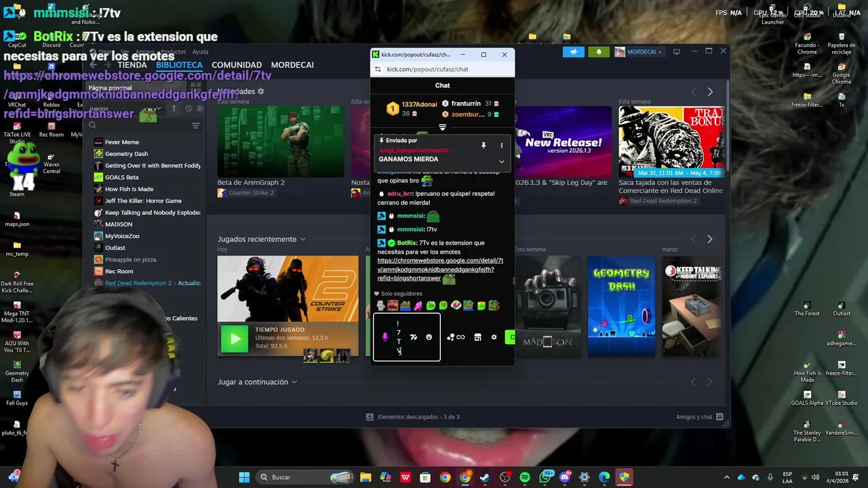Open The Forest desktop shortcut
Viewport: 868px width, 488px height.
tap(807, 308)
